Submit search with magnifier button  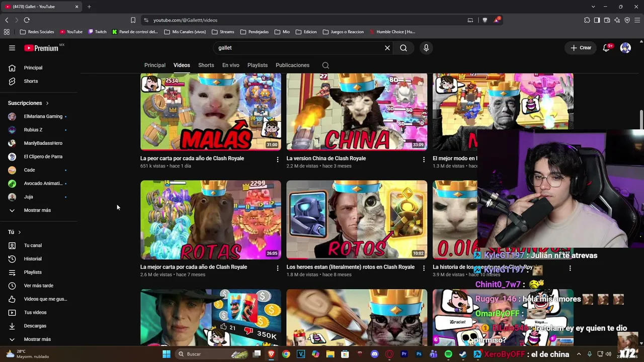click(404, 48)
